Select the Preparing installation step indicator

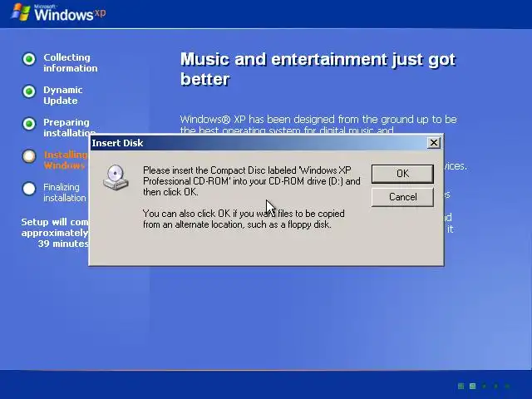[x=29, y=124]
